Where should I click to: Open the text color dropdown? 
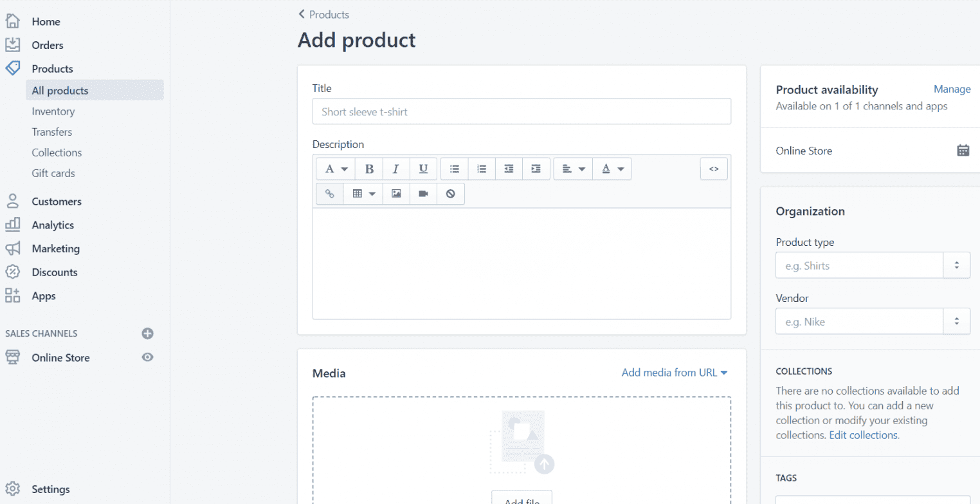coord(612,168)
